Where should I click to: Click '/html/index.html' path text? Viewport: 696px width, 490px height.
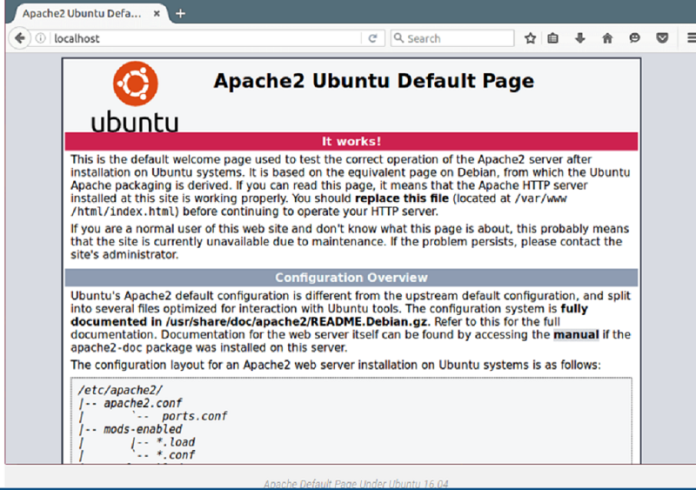[124, 212]
